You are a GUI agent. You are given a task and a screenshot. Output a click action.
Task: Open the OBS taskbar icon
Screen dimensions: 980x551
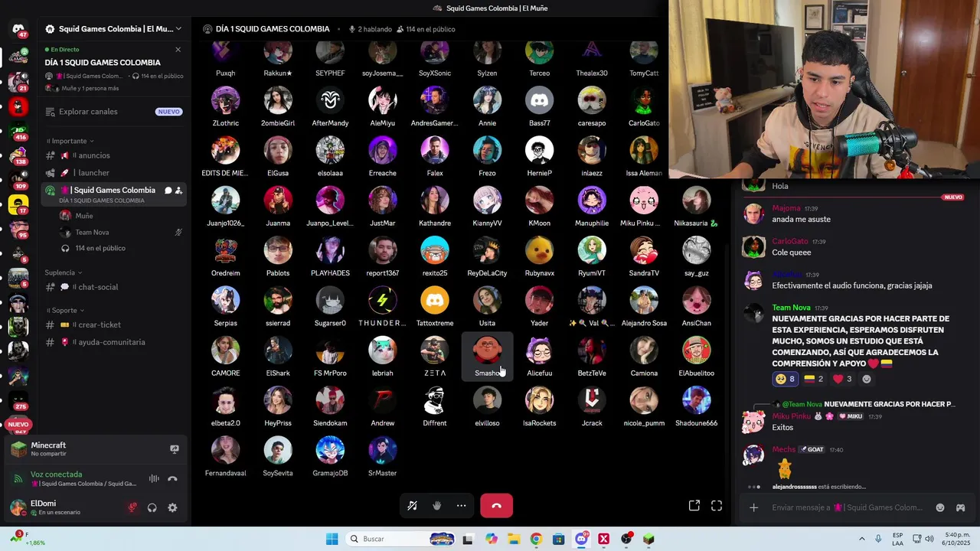[x=626, y=539]
